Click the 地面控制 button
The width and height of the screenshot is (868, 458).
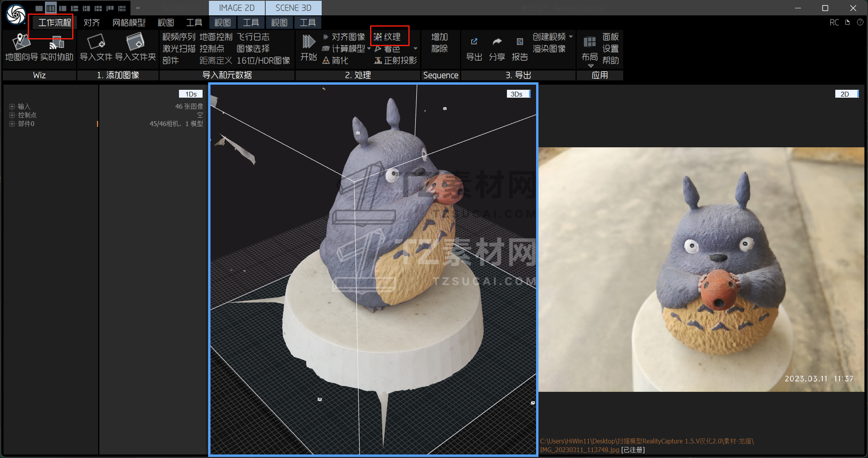pyautogui.click(x=216, y=37)
